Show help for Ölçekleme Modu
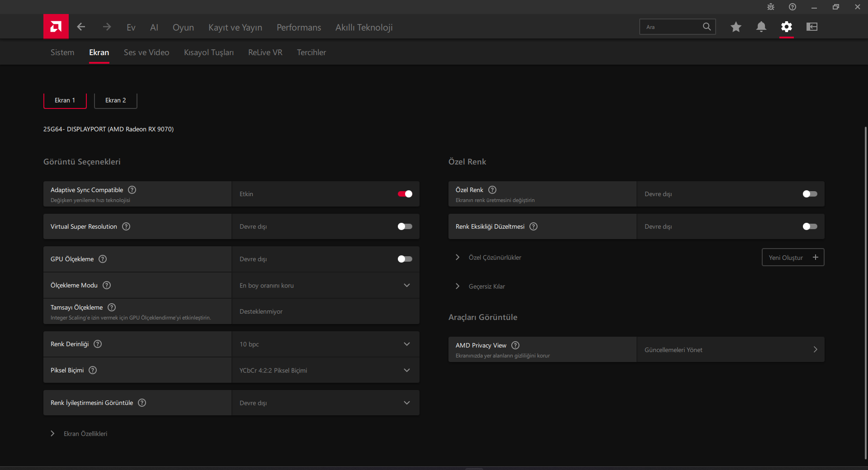 (107, 285)
